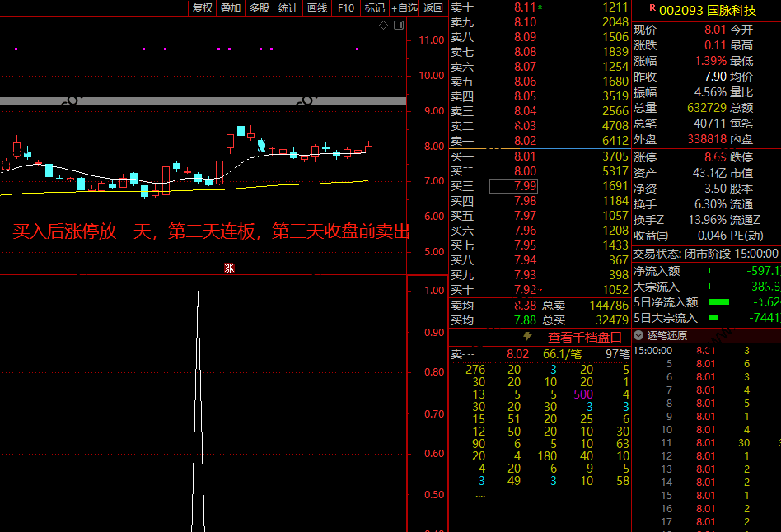
Task: Click the 卖十 price 8.11
Action: coord(525,7)
